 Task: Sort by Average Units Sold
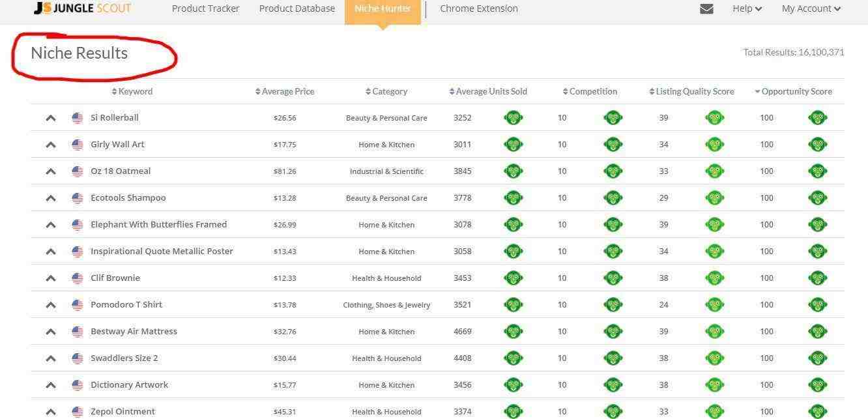click(x=488, y=92)
